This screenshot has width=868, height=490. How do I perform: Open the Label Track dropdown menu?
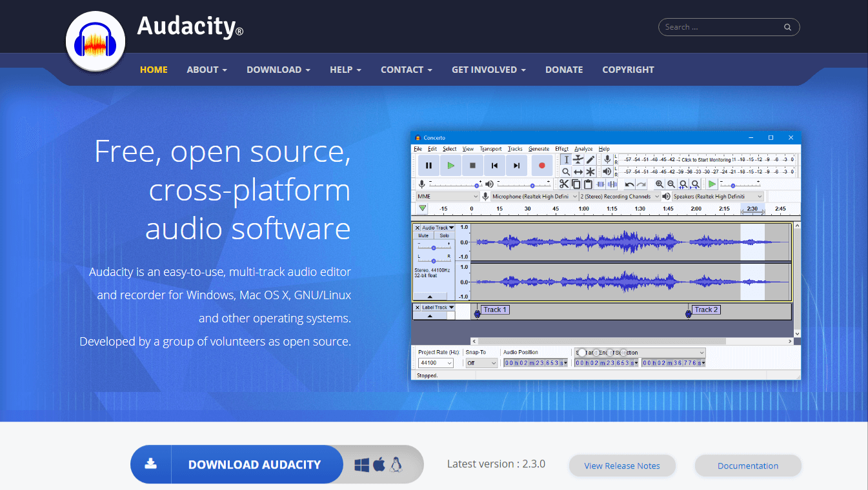pyautogui.click(x=438, y=308)
